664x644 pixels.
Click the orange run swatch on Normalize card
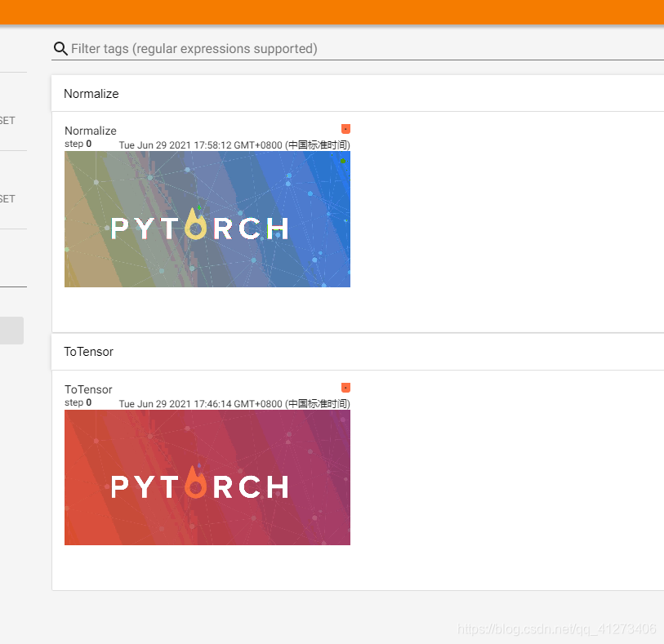[x=345, y=129]
